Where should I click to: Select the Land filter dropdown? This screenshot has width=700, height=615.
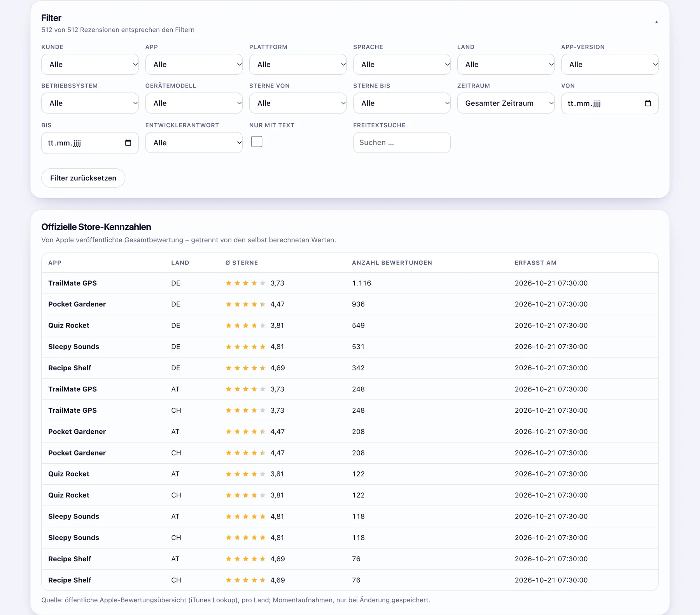tap(506, 64)
